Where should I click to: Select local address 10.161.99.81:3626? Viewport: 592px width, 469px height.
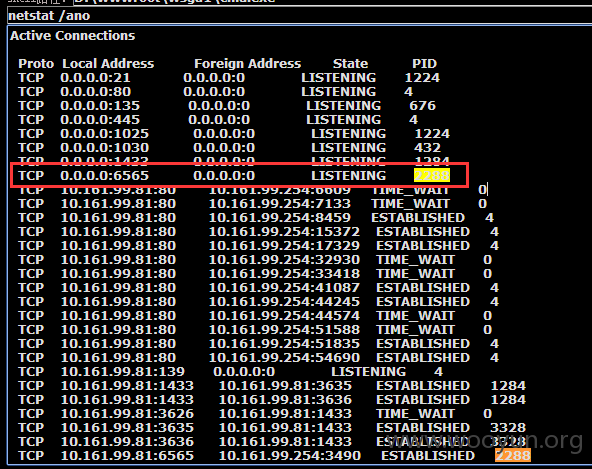click(x=127, y=413)
